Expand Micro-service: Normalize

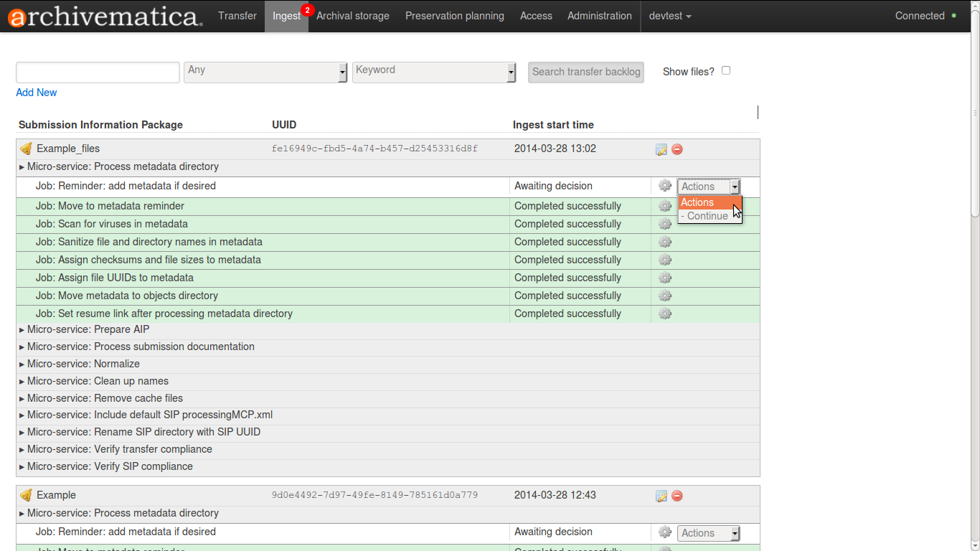(80, 364)
